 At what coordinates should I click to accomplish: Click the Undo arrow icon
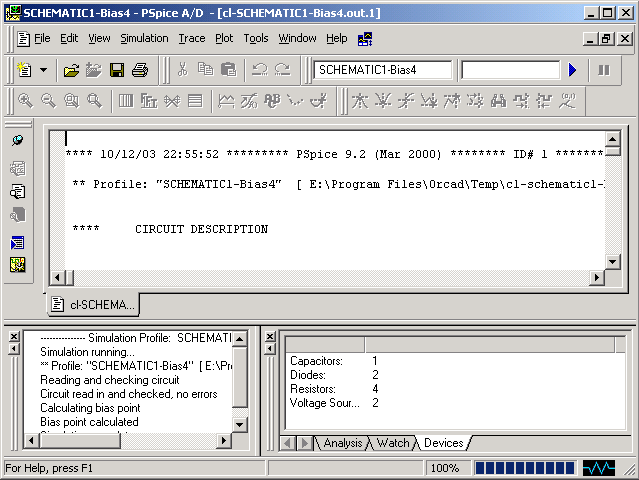coord(260,70)
